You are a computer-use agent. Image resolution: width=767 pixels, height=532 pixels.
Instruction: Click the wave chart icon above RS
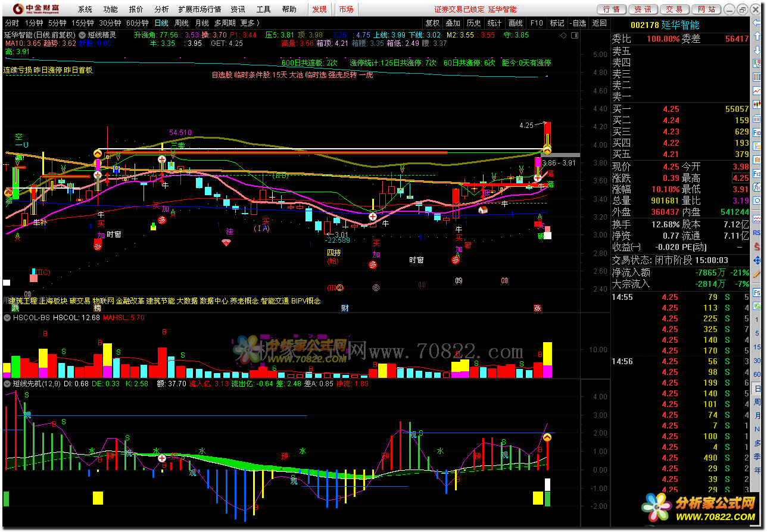coord(757,218)
